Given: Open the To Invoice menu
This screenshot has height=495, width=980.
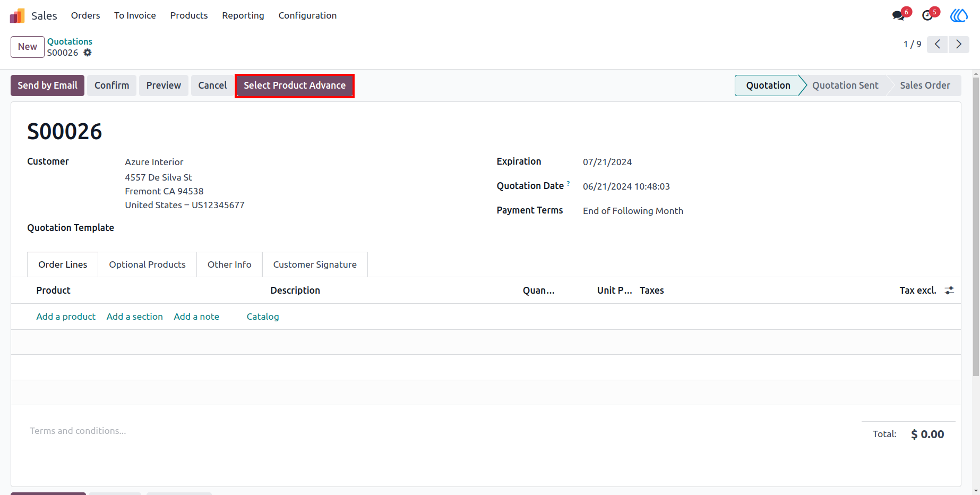Looking at the screenshot, I should (135, 15).
